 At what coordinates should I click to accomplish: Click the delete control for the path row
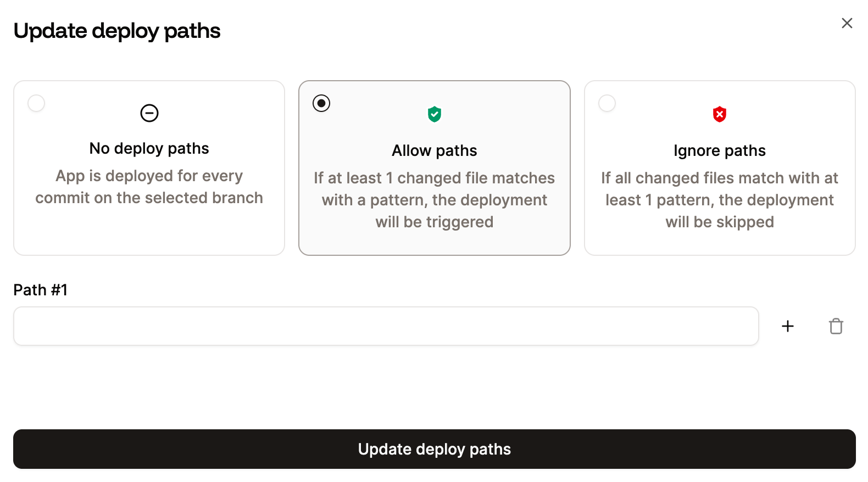click(x=836, y=326)
